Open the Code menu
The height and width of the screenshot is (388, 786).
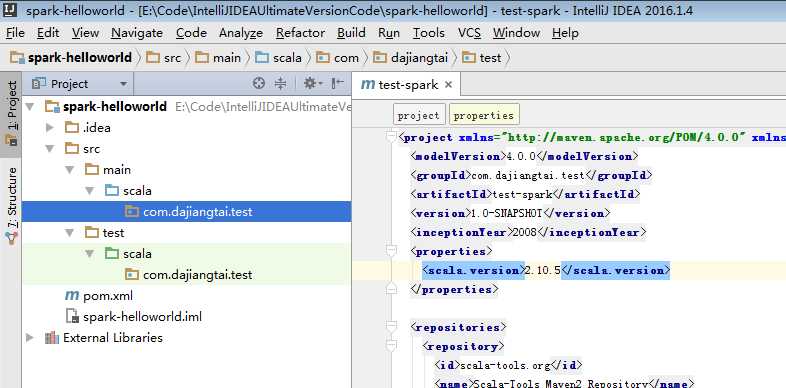(191, 33)
